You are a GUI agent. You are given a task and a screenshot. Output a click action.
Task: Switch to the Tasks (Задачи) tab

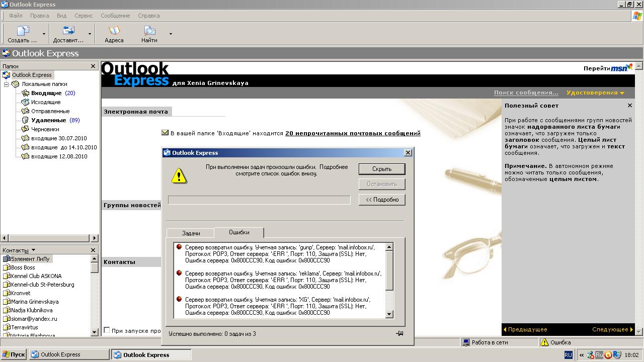(191, 233)
